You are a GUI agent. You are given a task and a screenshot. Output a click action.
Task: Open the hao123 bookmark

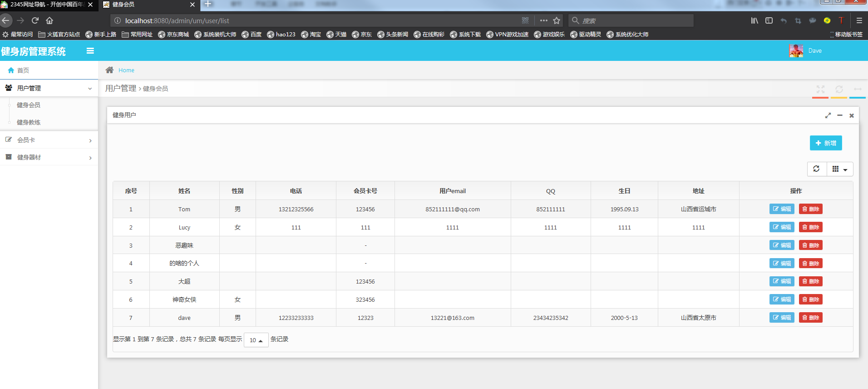(x=281, y=35)
